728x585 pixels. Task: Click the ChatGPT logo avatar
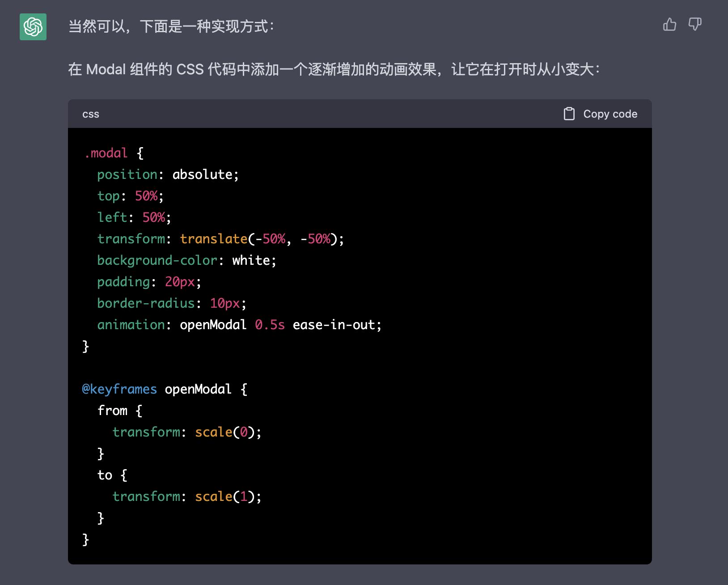tap(33, 28)
